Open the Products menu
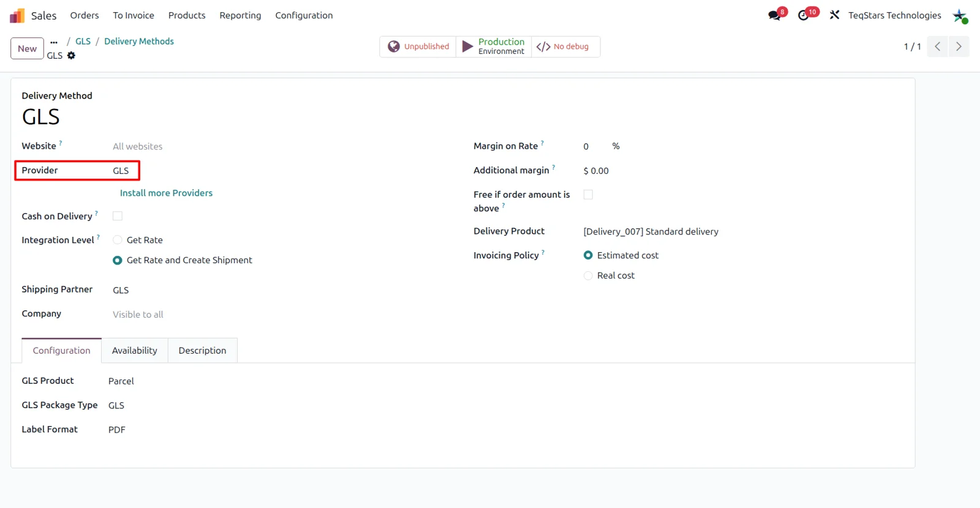This screenshot has height=508, width=980. pyautogui.click(x=187, y=15)
